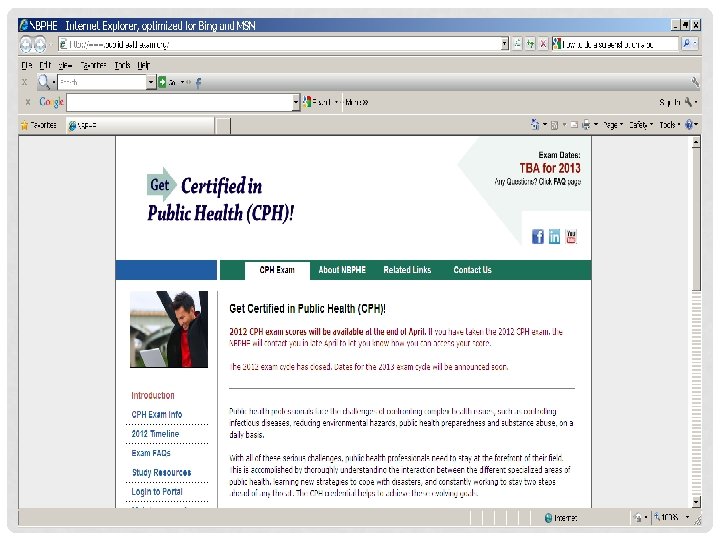
Task: Refresh the page with the green arrows icon
Action: point(530,44)
